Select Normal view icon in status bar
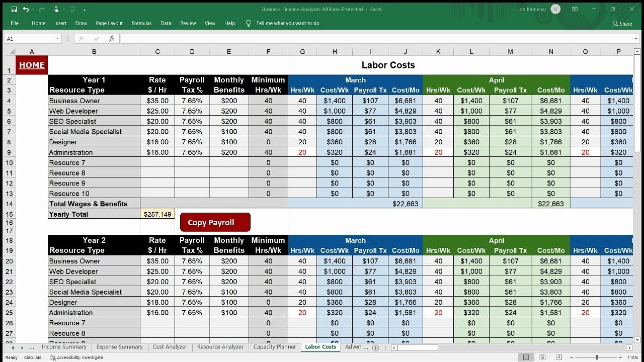 [x=526, y=357]
